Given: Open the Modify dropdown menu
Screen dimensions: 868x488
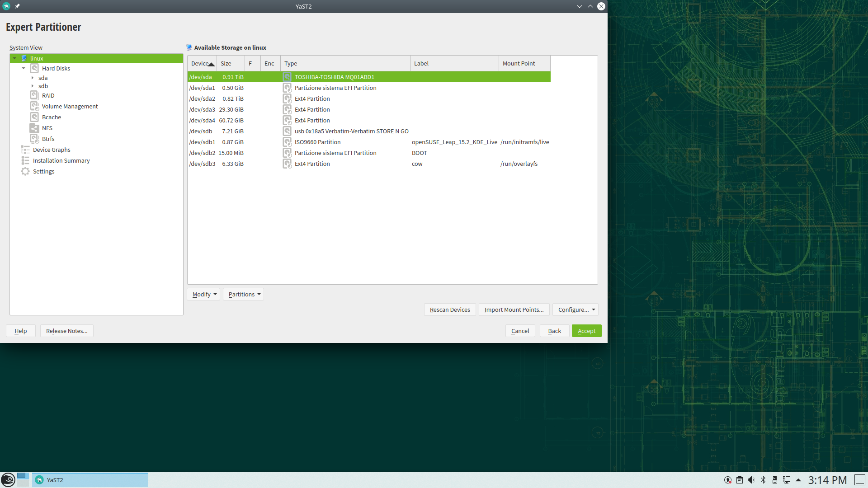Looking at the screenshot, I should [204, 294].
